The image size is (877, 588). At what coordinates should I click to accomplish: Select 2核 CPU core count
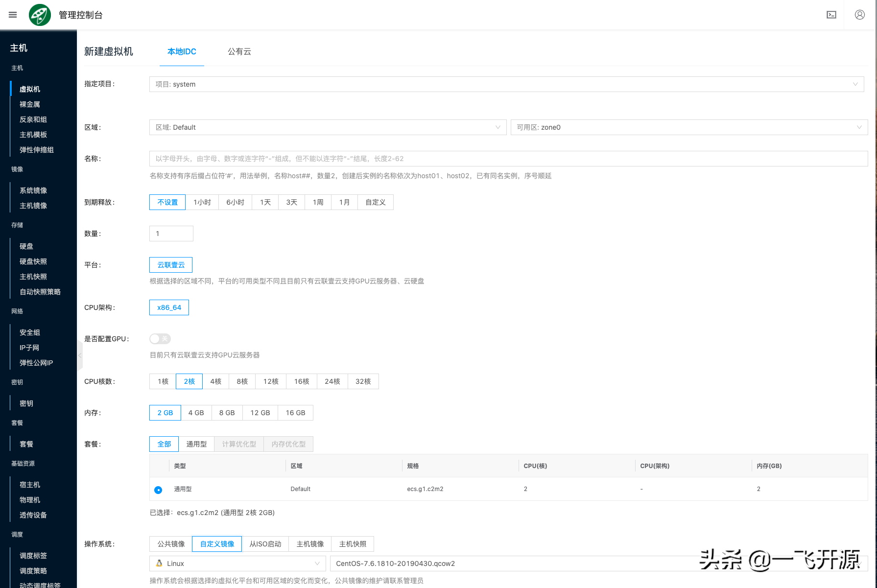pyautogui.click(x=189, y=381)
